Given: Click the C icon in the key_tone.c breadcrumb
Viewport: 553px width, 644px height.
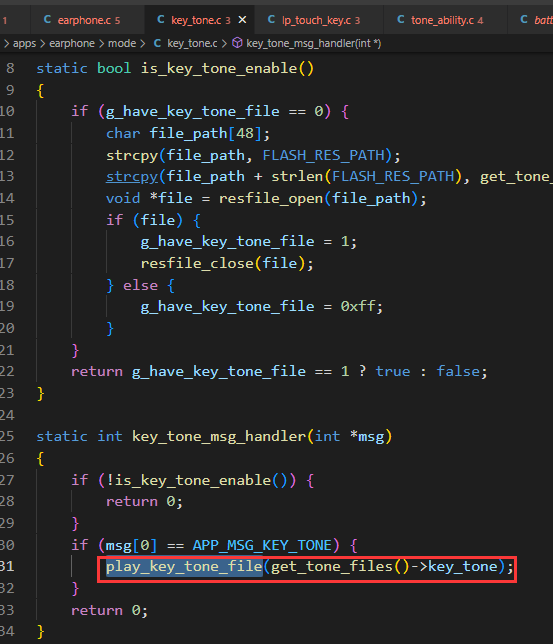Looking at the screenshot, I should coord(157,43).
